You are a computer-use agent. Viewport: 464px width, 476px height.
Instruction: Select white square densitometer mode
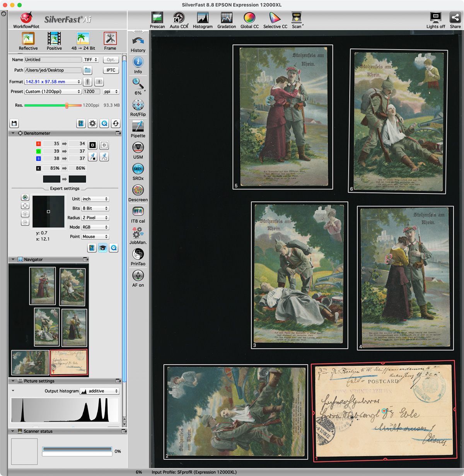coord(104,145)
